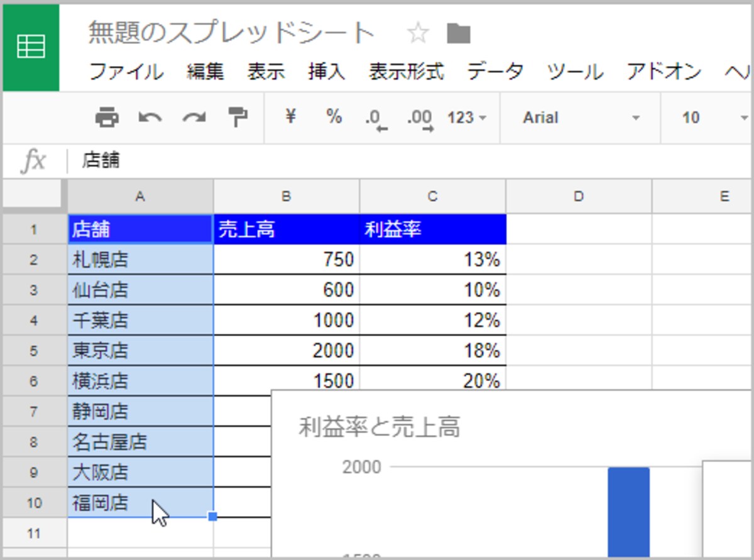Apply percent format
This screenshot has height=560, width=754.
point(334,117)
